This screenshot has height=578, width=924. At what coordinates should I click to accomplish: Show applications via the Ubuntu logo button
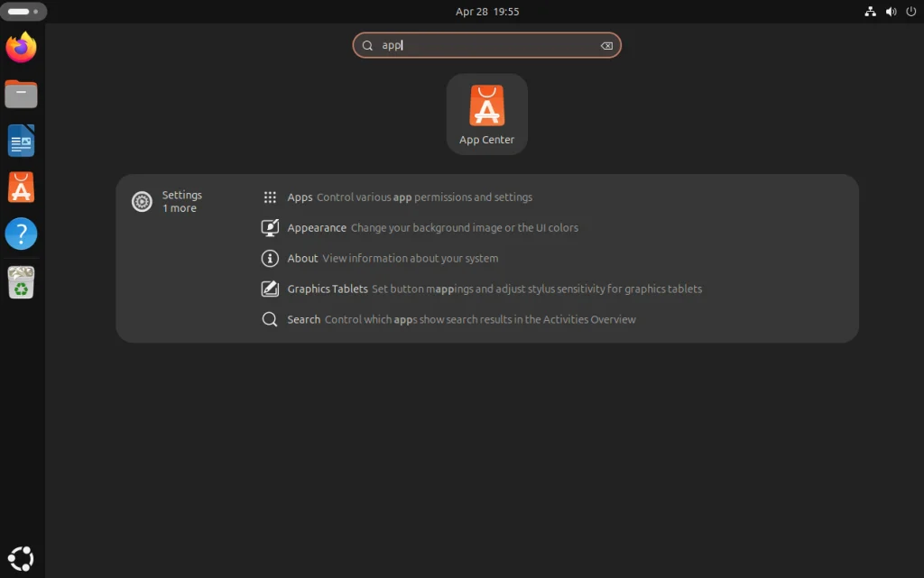(22, 558)
